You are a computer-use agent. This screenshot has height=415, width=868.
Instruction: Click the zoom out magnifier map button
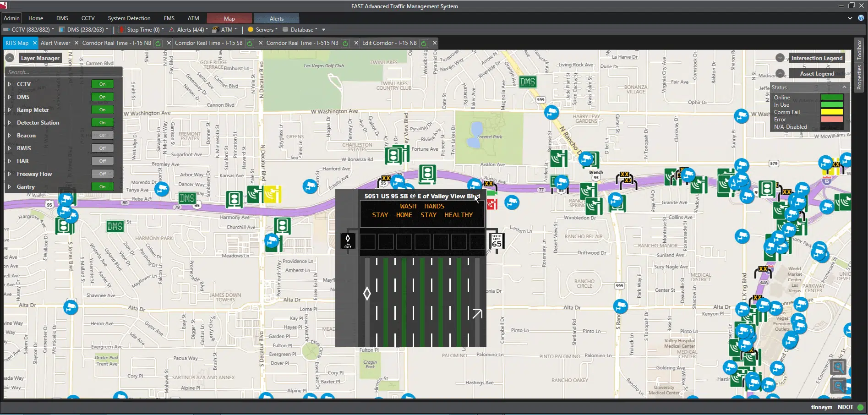pos(838,386)
